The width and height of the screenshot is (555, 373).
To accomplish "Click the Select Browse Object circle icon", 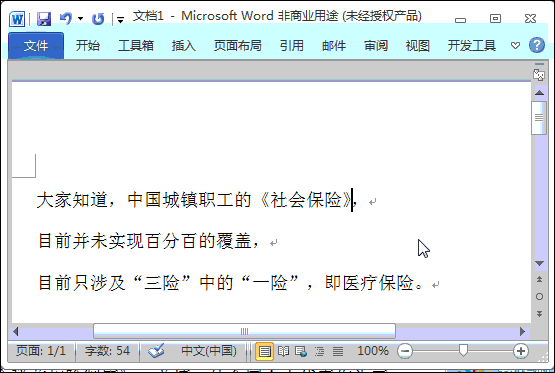I will 539,297.
